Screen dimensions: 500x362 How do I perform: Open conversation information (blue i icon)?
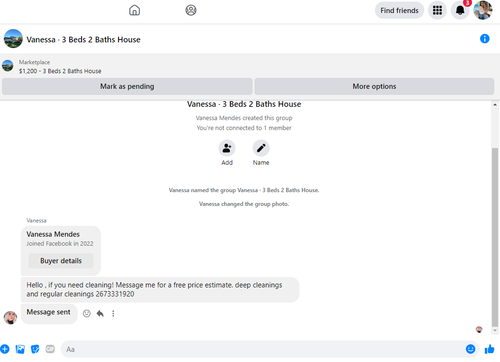click(x=484, y=39)
